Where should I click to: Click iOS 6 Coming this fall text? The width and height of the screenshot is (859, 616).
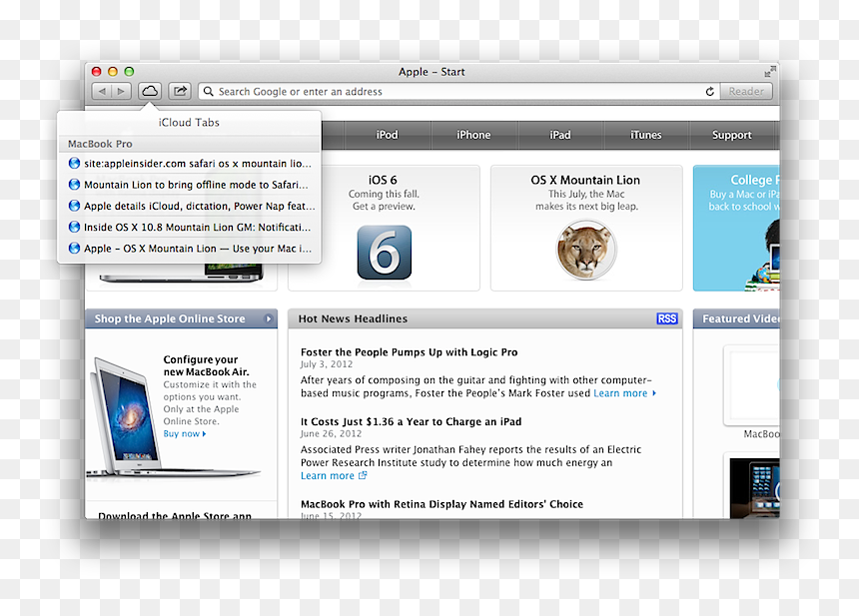[384, 194]
